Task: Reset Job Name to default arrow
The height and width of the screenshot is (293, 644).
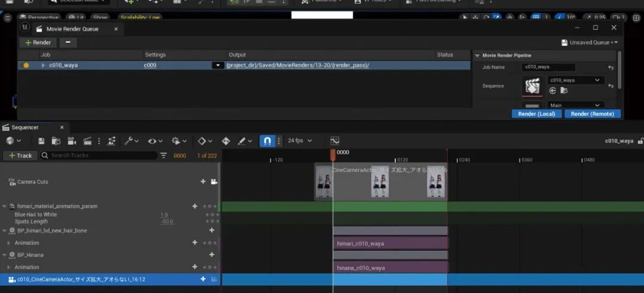Action: point(611,68)
